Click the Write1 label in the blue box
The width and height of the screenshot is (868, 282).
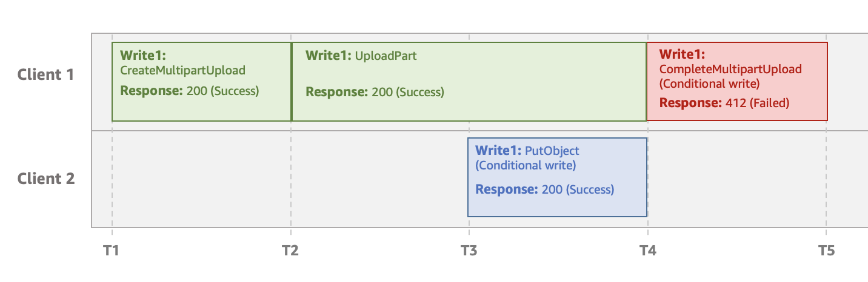tap(498, 151)
